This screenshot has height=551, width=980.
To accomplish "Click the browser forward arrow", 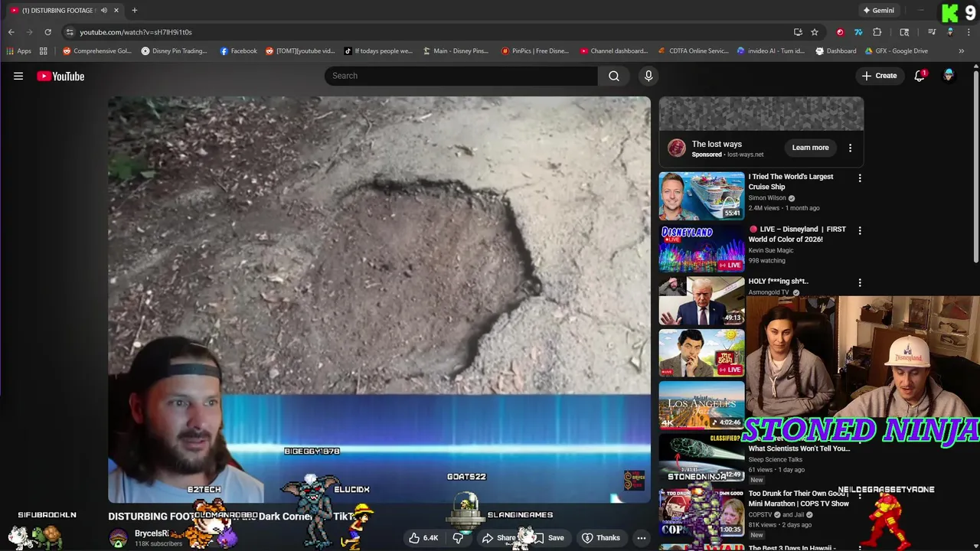I will (30, 32).
